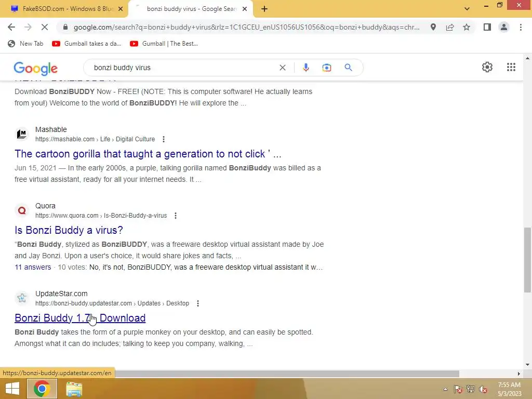Image resolution: width=532 pixels, height=399 pixels.
Task: Open more options for UpdateStar result
Action: tap(198, 303)
